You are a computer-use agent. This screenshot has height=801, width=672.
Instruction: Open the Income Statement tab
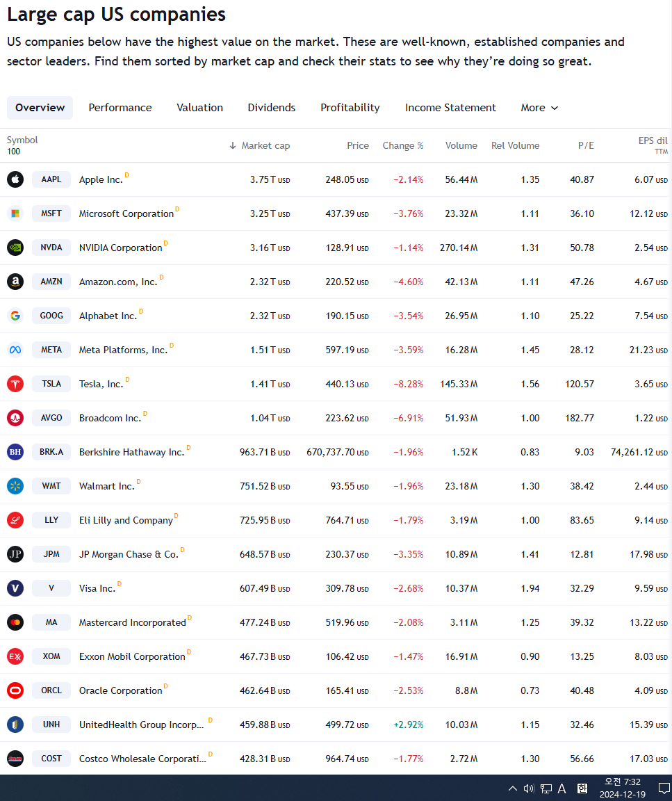pyautogui.click(x=450, y=108)
